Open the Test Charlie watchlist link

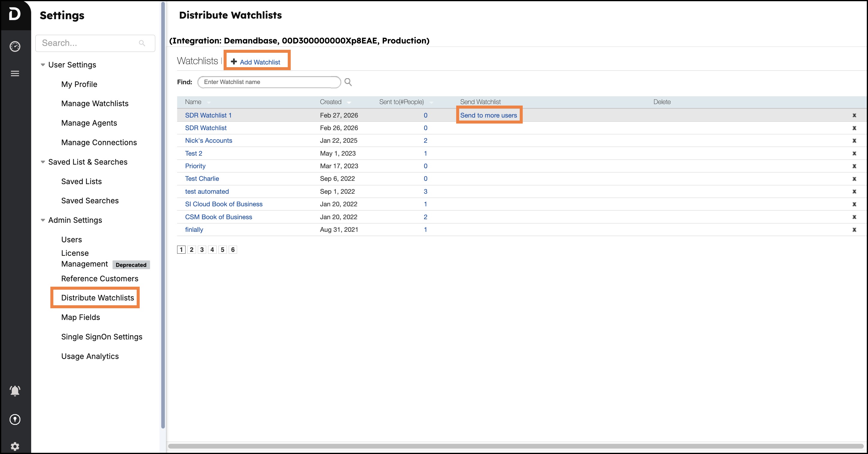click(202, 179)
